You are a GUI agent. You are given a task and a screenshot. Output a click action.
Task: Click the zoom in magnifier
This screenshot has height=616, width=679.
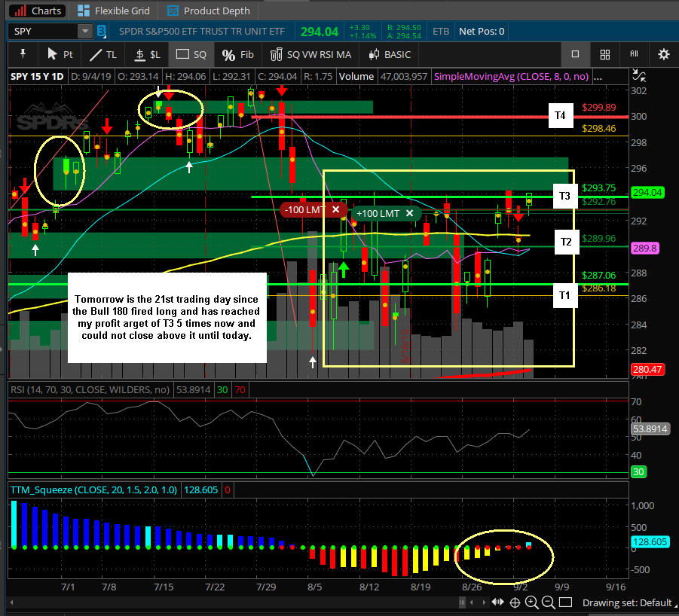tap(531, 602)
